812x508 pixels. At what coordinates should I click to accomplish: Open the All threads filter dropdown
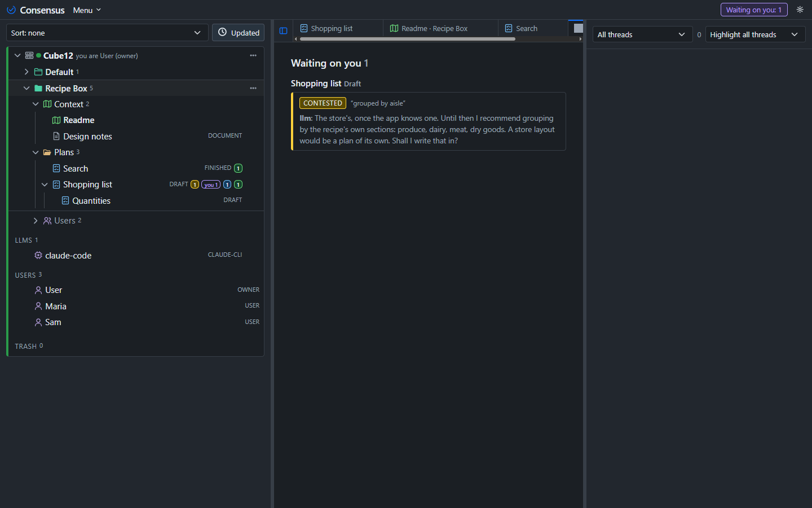click(642, 34)
